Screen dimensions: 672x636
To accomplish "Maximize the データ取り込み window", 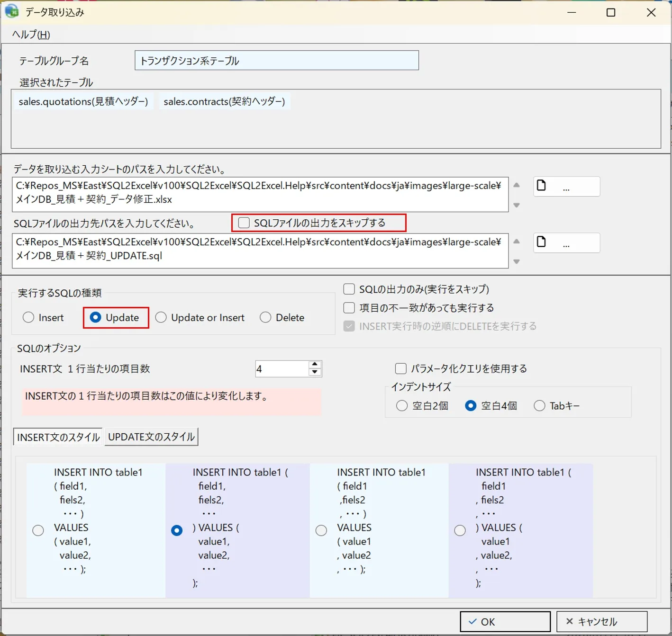I will tap(611, 12).
